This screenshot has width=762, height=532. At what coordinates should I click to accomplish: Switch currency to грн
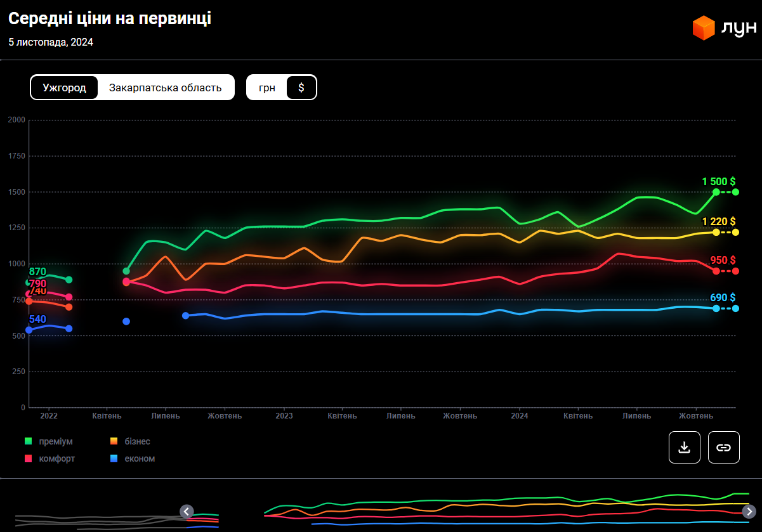click(x=267, y=88)
